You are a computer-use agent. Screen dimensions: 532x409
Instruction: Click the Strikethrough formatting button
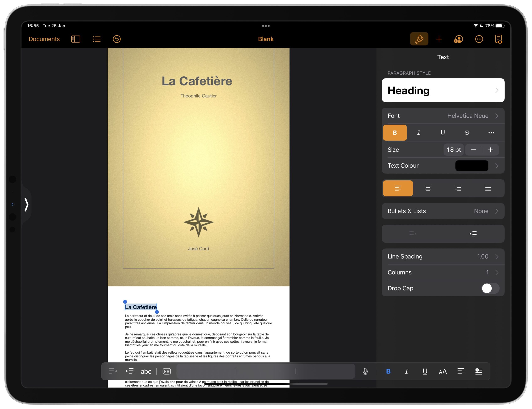[x=466, y=133]
